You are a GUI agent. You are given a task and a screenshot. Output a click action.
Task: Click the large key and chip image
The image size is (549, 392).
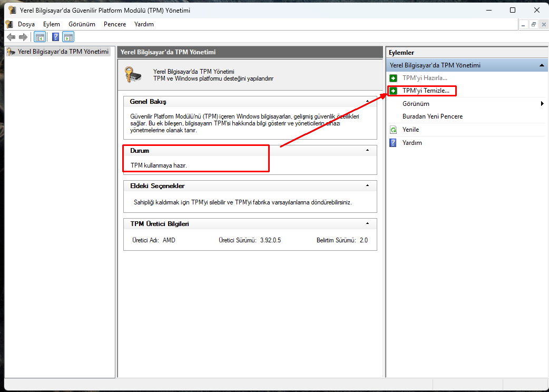coord(133,74)
